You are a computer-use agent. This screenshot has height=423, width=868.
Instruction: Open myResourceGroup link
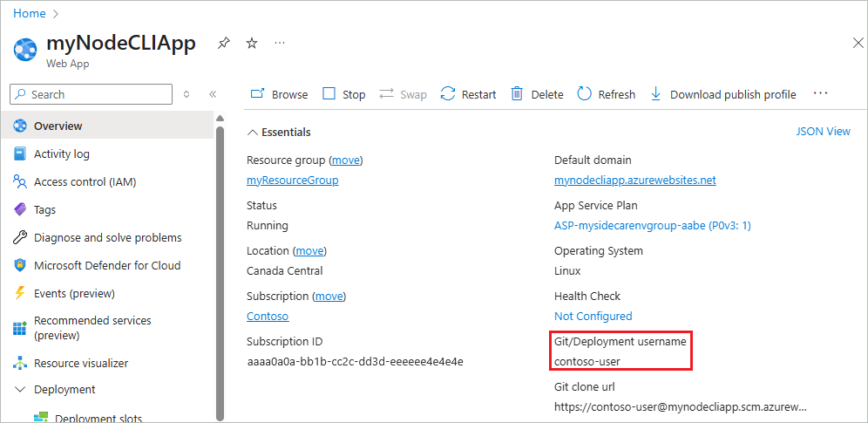pos(292,181)
